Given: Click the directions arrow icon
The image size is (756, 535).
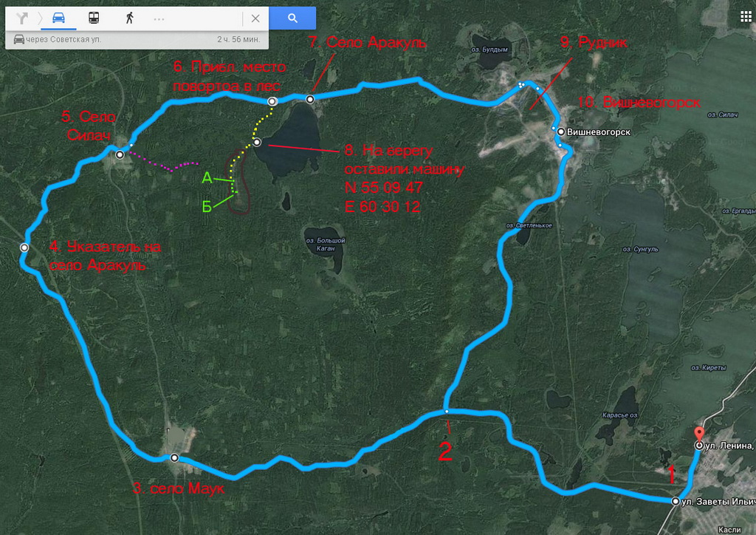Looking at the screenshot, I should 21,18.
